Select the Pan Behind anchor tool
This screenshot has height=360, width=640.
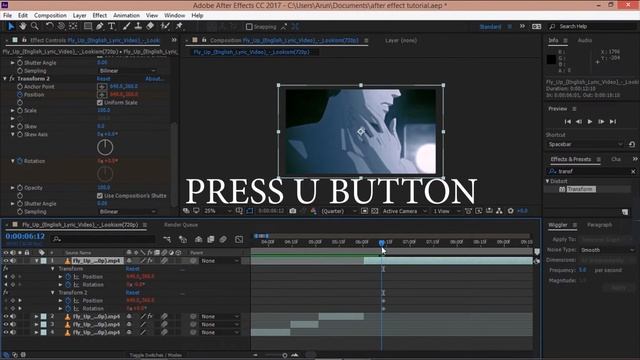pyautogui.click(x=73, y=27)
